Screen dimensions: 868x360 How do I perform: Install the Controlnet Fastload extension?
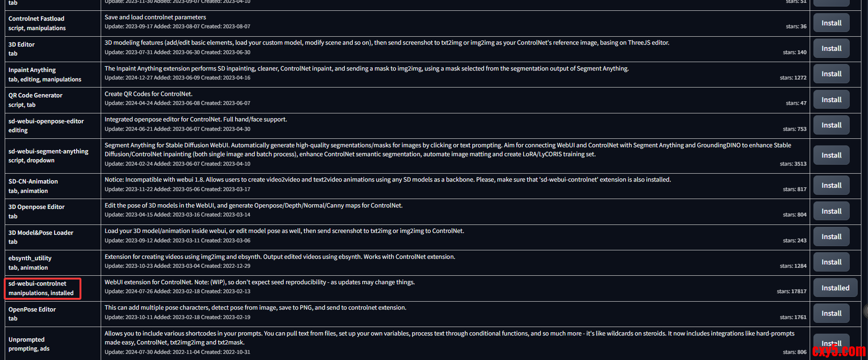click(831, 23)
